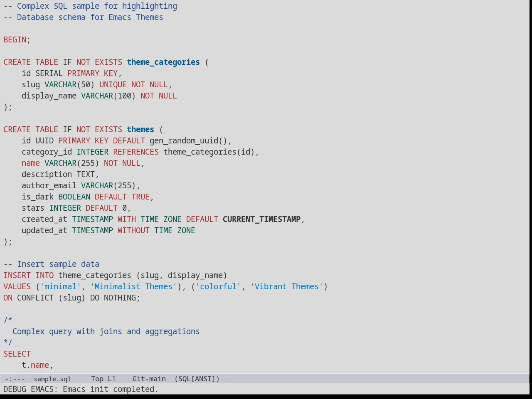532x399 pixels.
Task: Click 'Complex query with joins and aggregations' comment
Action: (x=106, y=332)
